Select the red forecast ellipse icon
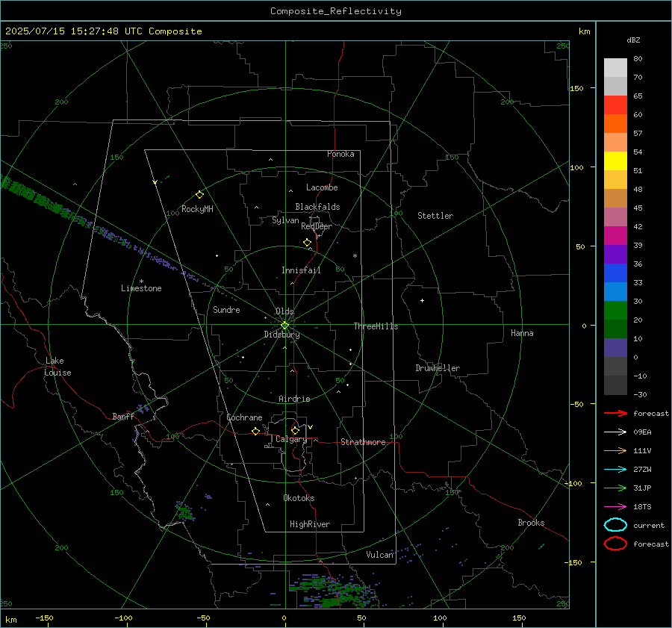Image resolution: width=672 pixels, height=628 pixels. coord(615,544)
